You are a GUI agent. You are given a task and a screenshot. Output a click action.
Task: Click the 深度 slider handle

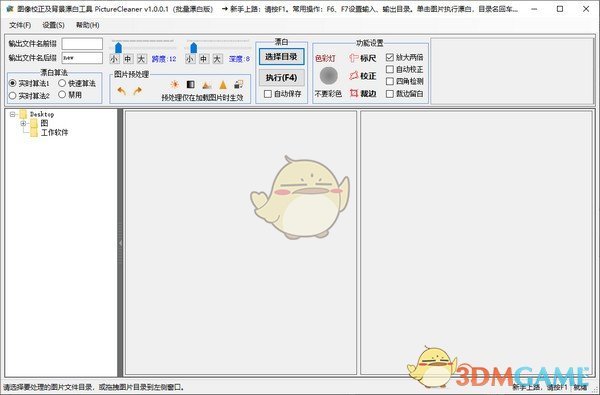coord(193,47)
